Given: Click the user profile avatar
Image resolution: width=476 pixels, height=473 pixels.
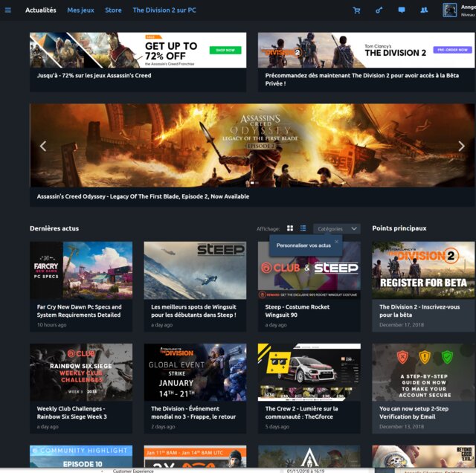Looking at the screenshot, I should [450, 10].
